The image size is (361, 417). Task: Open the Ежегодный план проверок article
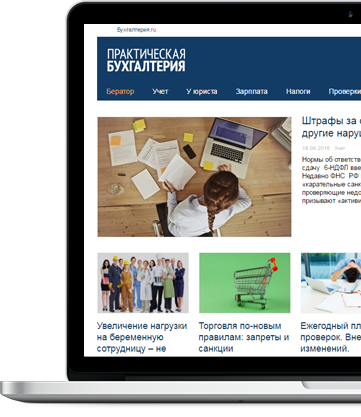tap(330, 337)
